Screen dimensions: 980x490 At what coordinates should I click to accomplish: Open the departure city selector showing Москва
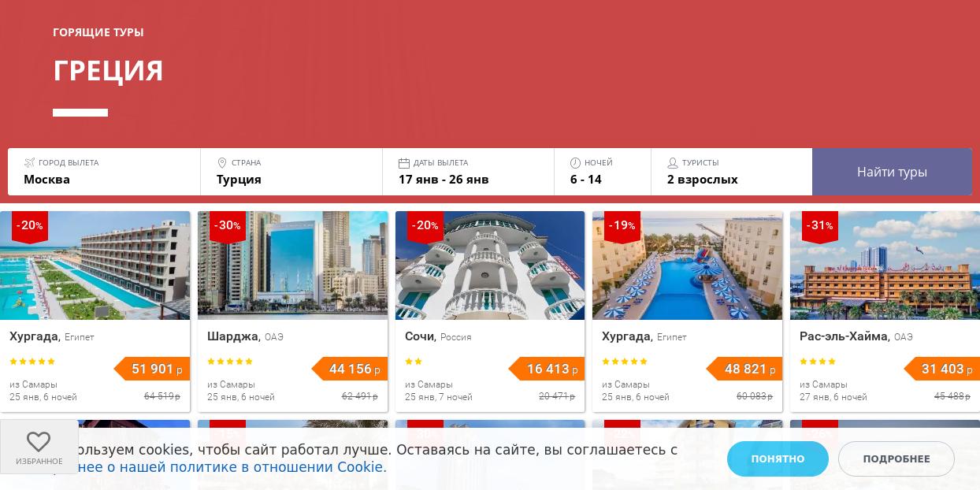[x=104, y=172]
